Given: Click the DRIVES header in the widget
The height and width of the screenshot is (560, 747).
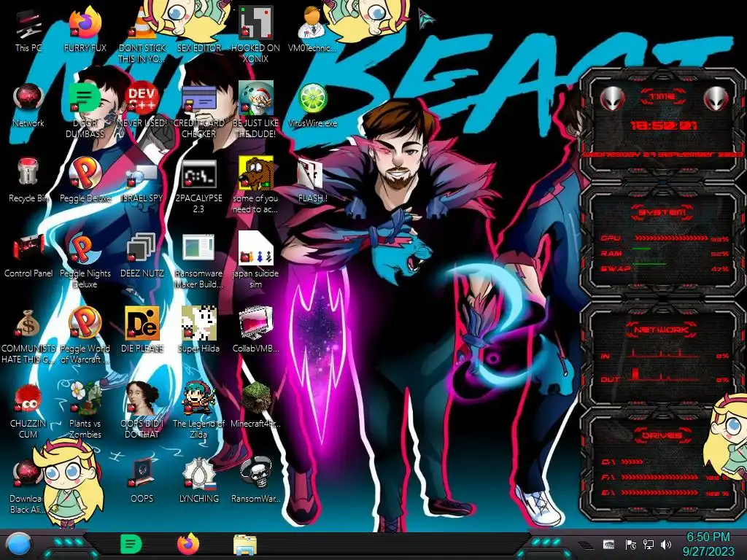Looking at the screenshot, I should (x=662, y=435).
